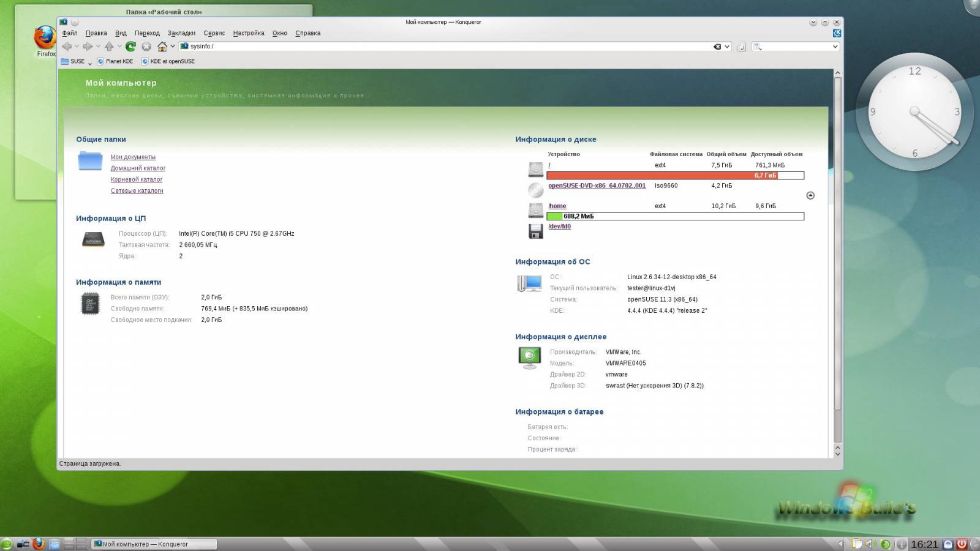Expand the search bar dropdown arrow

tap(835, 47)
